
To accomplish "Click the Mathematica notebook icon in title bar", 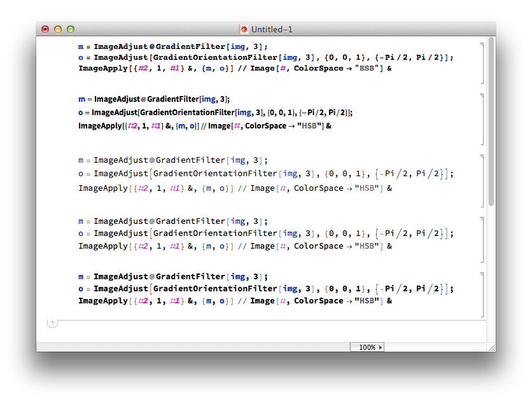I will coord(243,29).
